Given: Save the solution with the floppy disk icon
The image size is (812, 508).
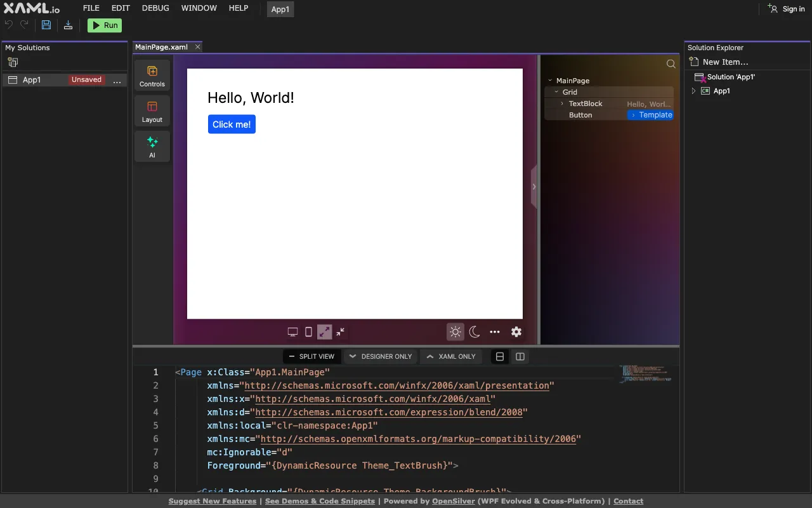Looking at the screenshot, I should tap(46, 25).
